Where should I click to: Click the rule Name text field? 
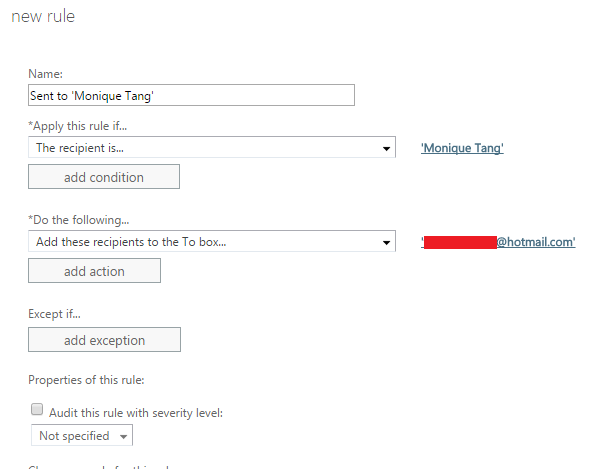click(x=191, y=95)
